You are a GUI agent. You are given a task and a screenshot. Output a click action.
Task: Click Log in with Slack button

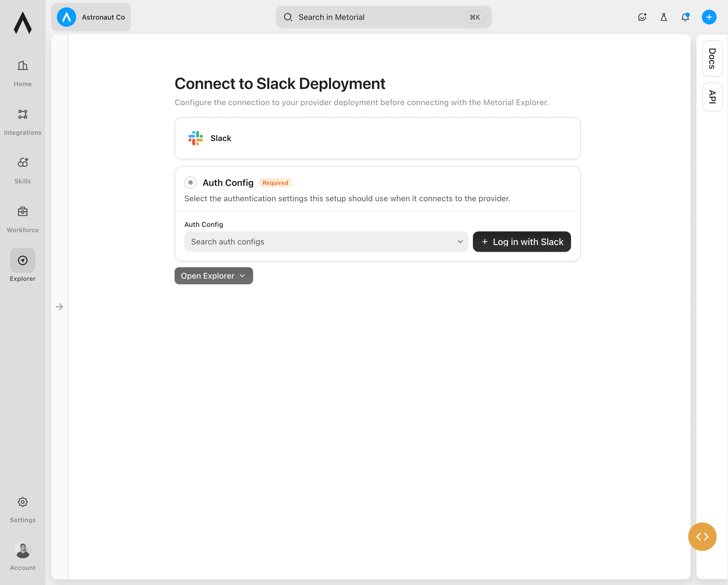[x=522, y=242]
